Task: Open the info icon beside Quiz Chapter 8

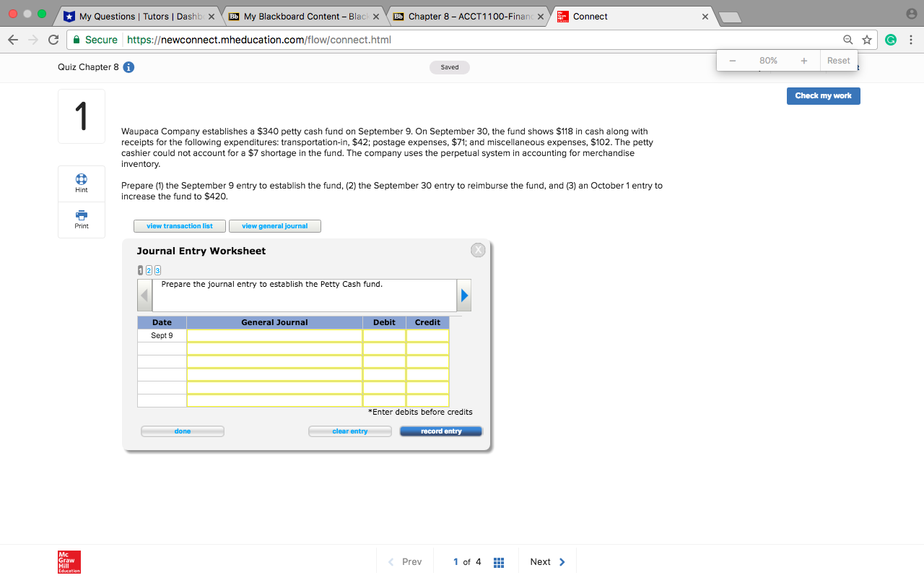Action: [128, 66]
